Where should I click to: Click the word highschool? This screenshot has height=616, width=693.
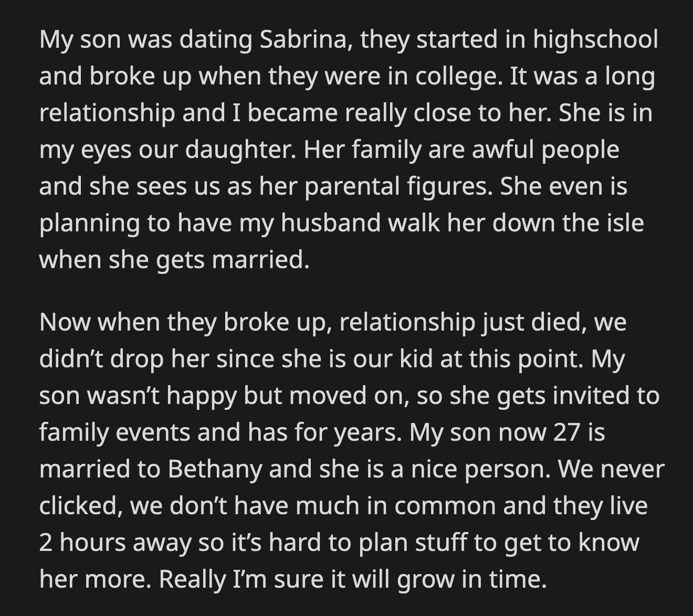595,40
